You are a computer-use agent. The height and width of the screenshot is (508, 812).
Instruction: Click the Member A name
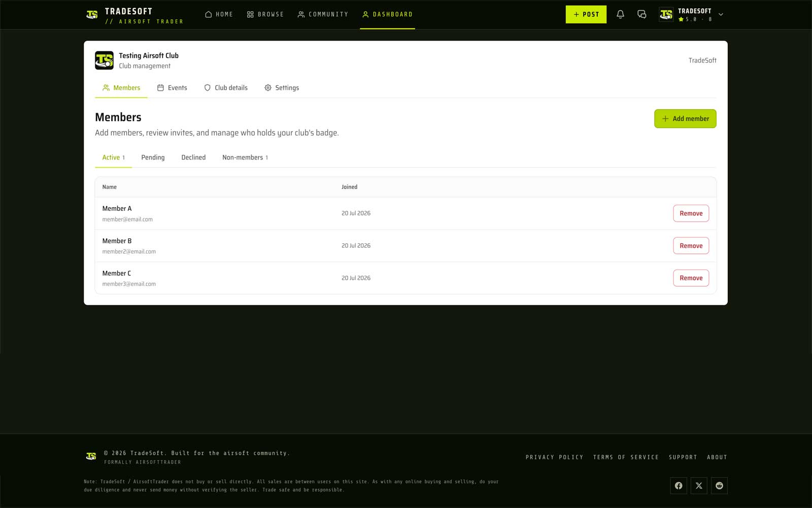click(x=117, y=208)
